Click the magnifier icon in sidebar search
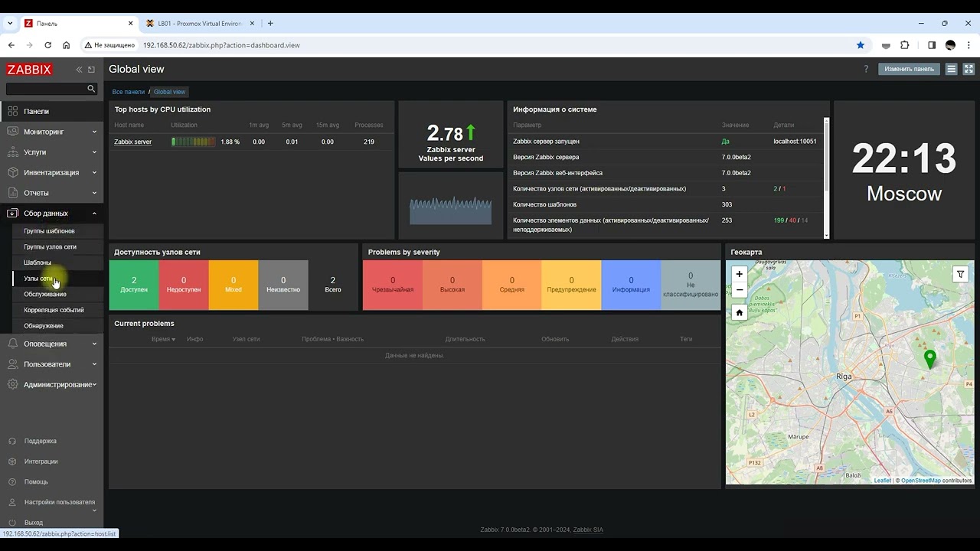Image resolution: width=980 pixels, height=551 pixels. click(91, 89)
